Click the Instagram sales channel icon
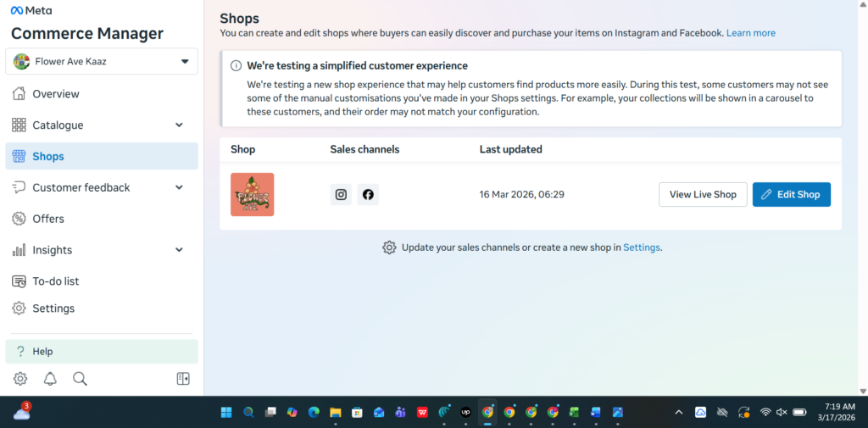This screenshot has width=868, height=428. [341, 195]
